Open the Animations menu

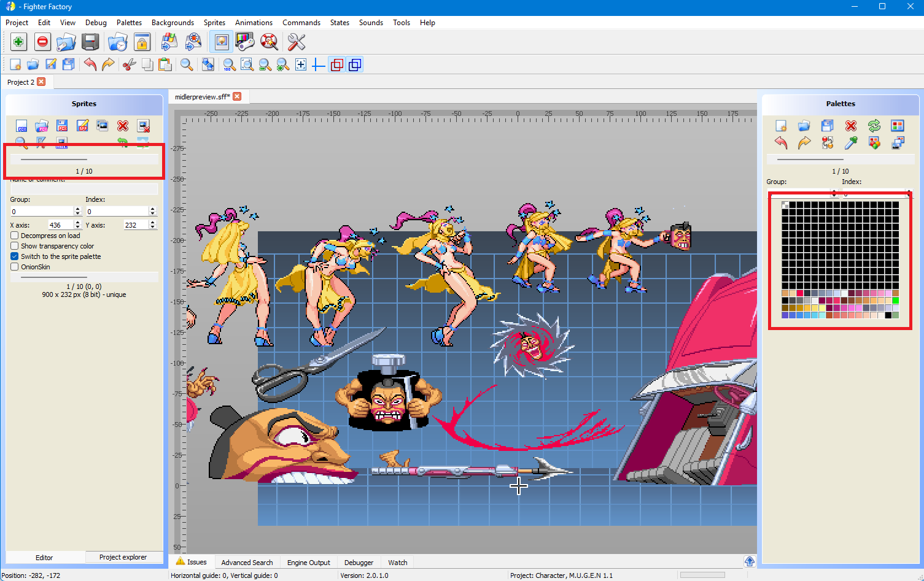(x=254, y=23)
